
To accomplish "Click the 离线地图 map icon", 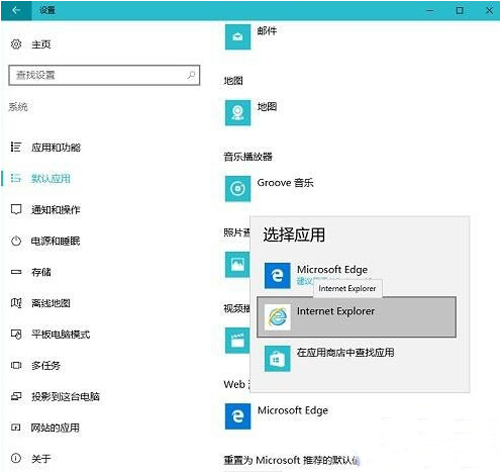I will pos(16,303).
